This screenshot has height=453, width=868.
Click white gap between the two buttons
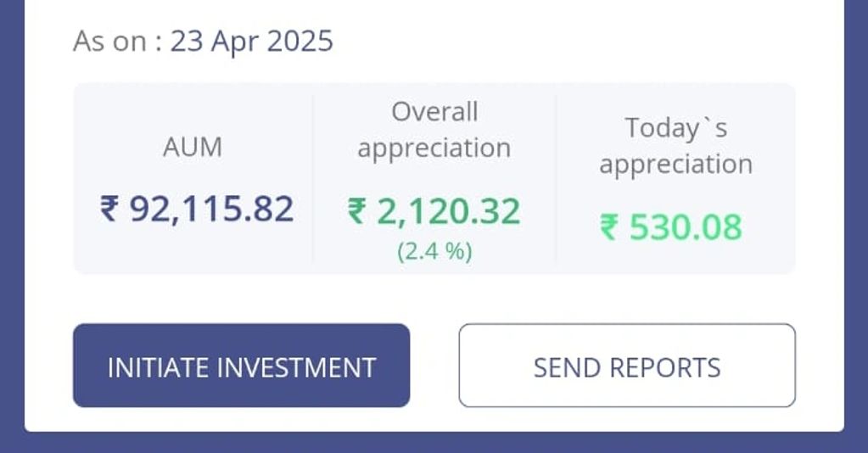point(434,366)
